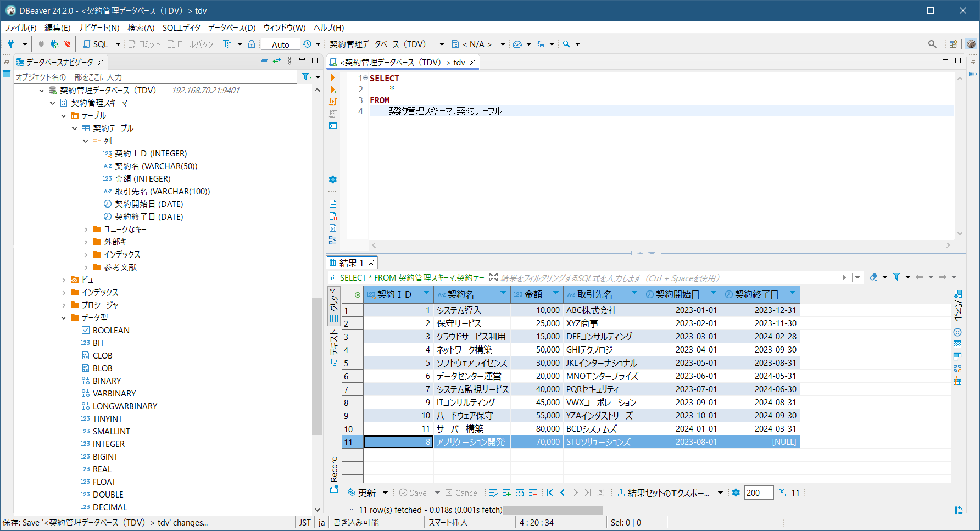
Task: Collapse all nodes in Database Navigator
Action: point(265,61)
